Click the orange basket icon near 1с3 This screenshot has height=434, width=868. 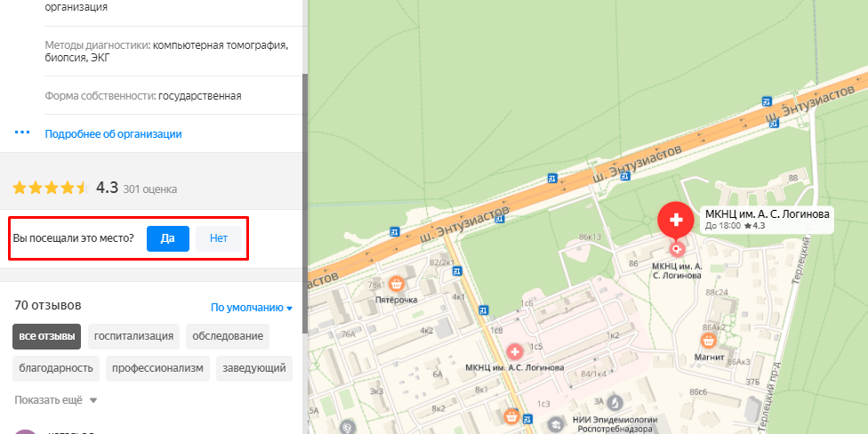click(x=511, y=415)
